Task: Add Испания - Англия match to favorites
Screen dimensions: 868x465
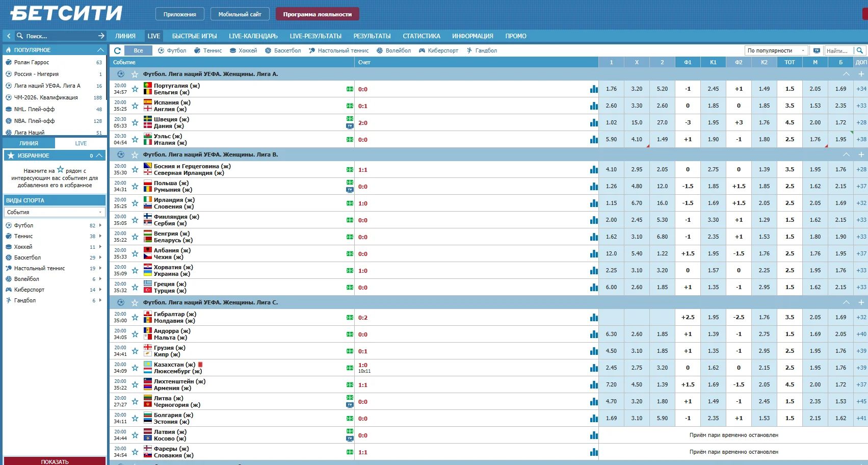Action: tap(135, 106)
